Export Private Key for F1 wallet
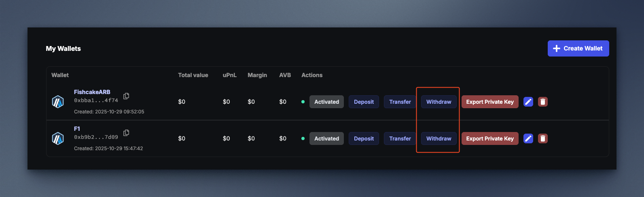The width and height of the screenshot is (644, 197). [489, 138]
